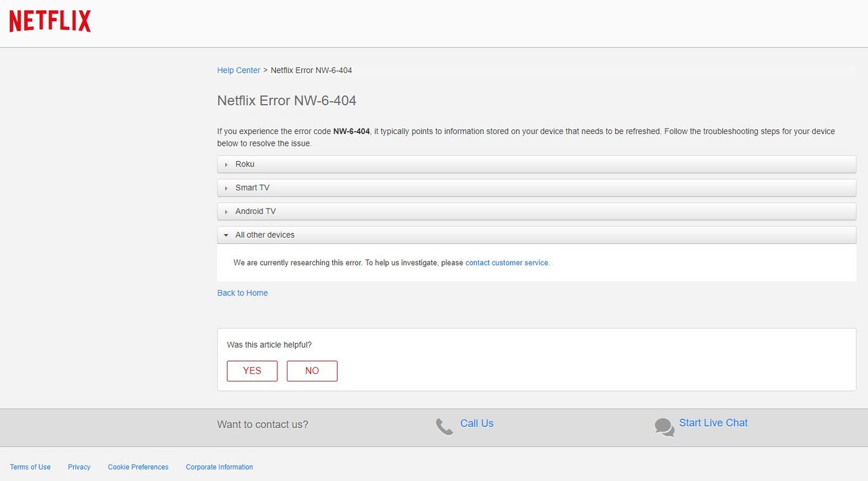
Task: Mark the article helpful with YES
Action: pyautogui.click(x=252, y=371)
